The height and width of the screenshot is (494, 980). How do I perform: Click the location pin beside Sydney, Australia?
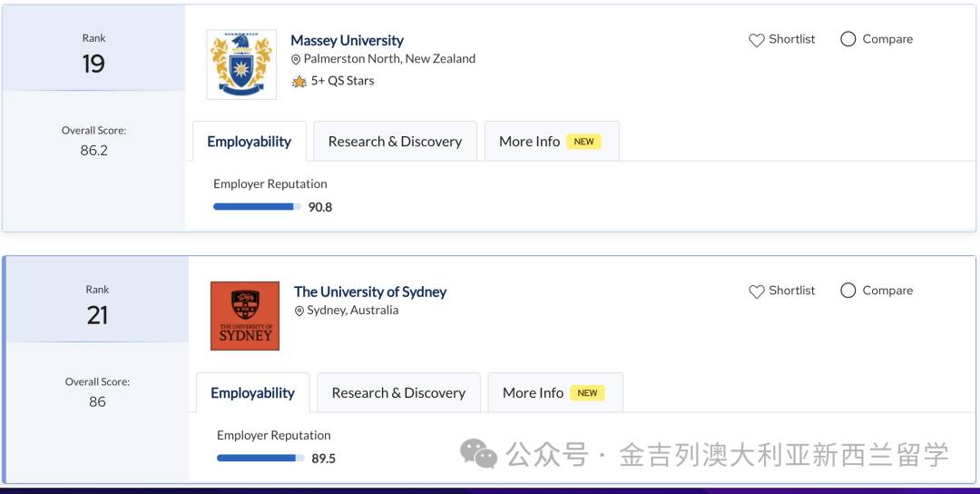point(299,311)
